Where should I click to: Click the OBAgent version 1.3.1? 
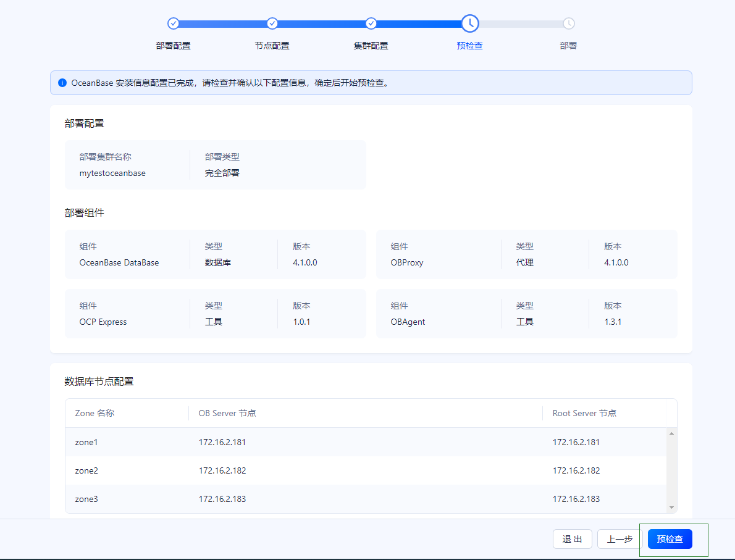pyautogui.click(x=613, y=322)
